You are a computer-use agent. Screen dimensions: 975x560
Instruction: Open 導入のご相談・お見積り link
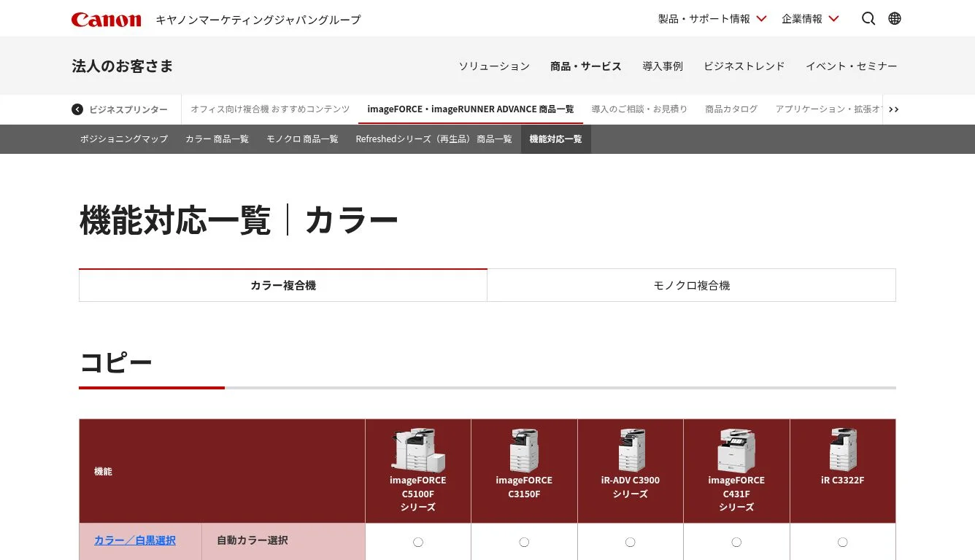[639, 109]
